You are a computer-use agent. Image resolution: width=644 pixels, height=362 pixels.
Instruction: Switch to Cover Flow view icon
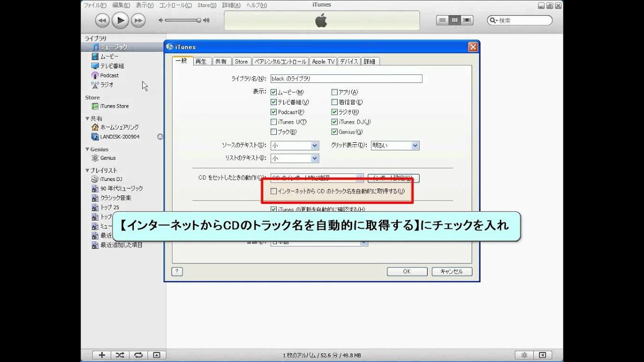coord(467,20)
